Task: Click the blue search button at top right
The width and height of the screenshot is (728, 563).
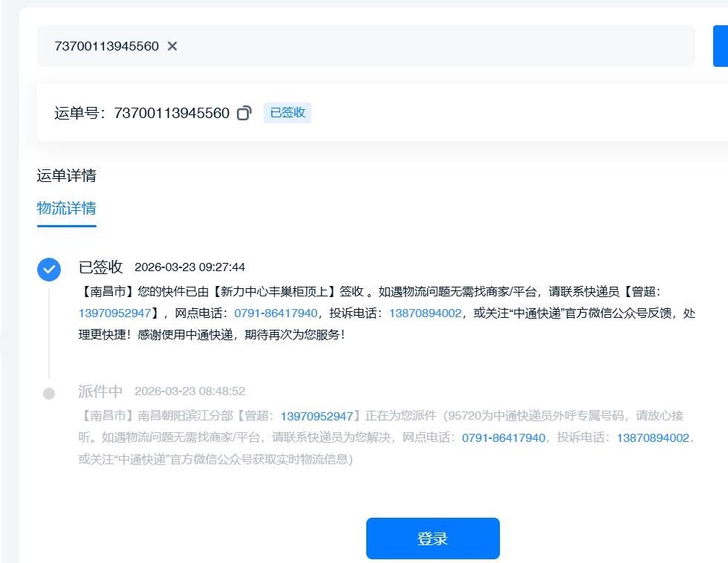Action: click(x=720, y=46)
